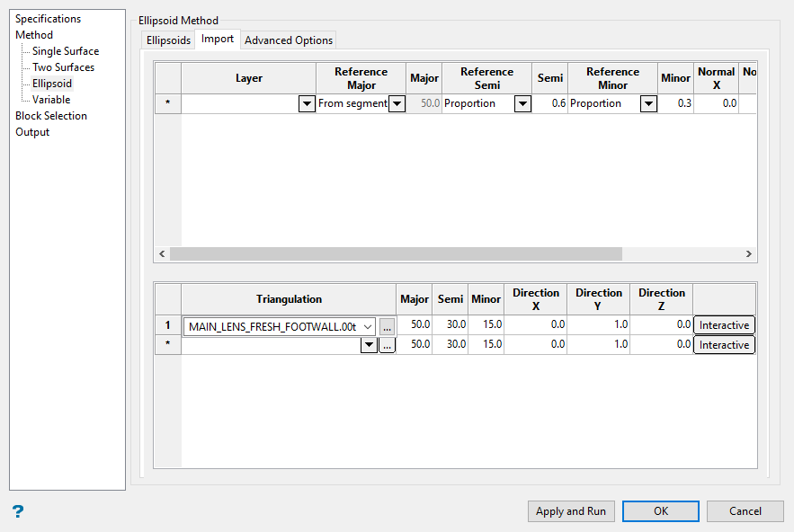Switch to the Ellipsoids tab
Screen dimensions: 794x532
[168, 40]
